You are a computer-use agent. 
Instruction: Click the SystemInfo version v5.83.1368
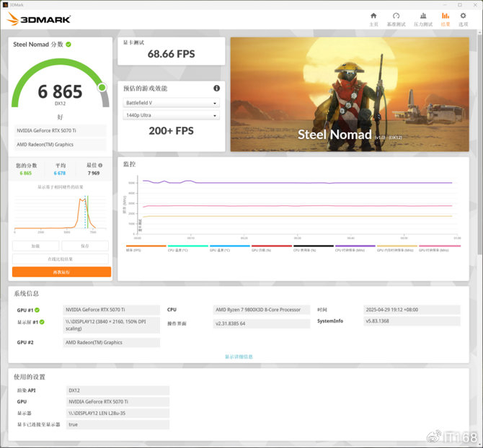click(x=412, y=321)
